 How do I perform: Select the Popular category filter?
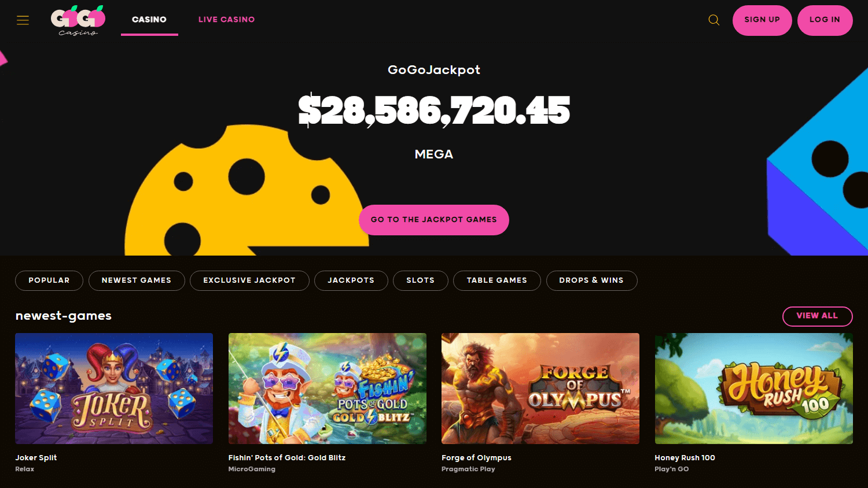[49, 280]
